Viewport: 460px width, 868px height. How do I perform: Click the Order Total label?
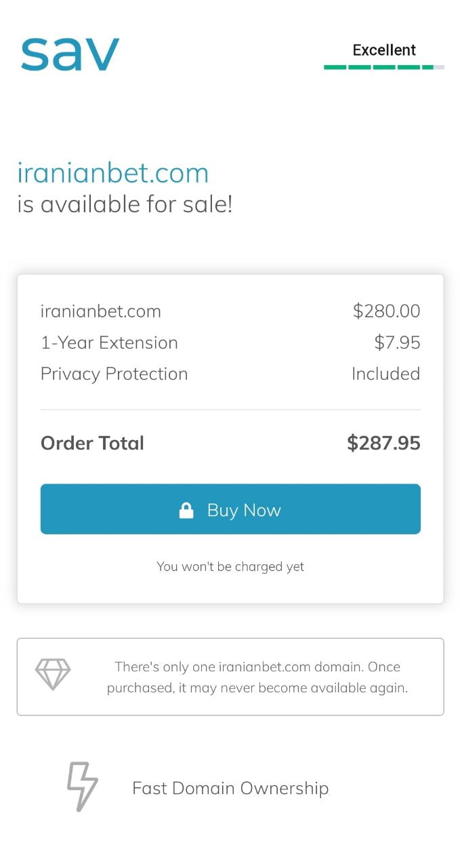tap(92, 443)
